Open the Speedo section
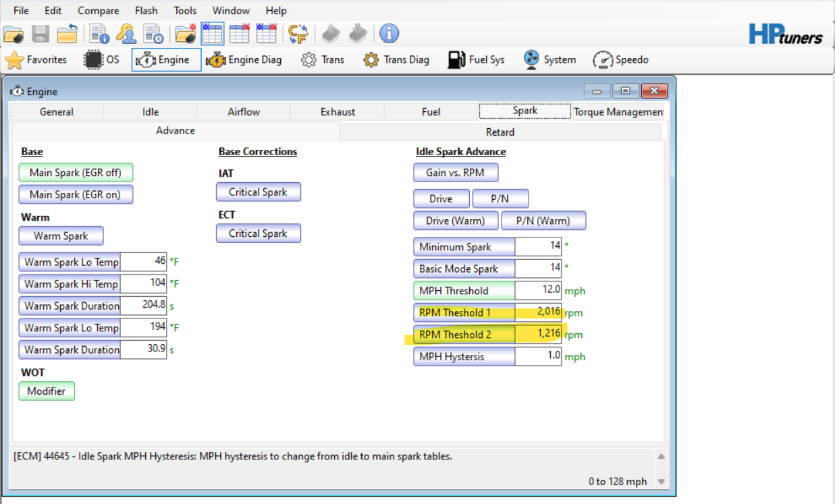This screenshot has width=835, height=504. 620,60
